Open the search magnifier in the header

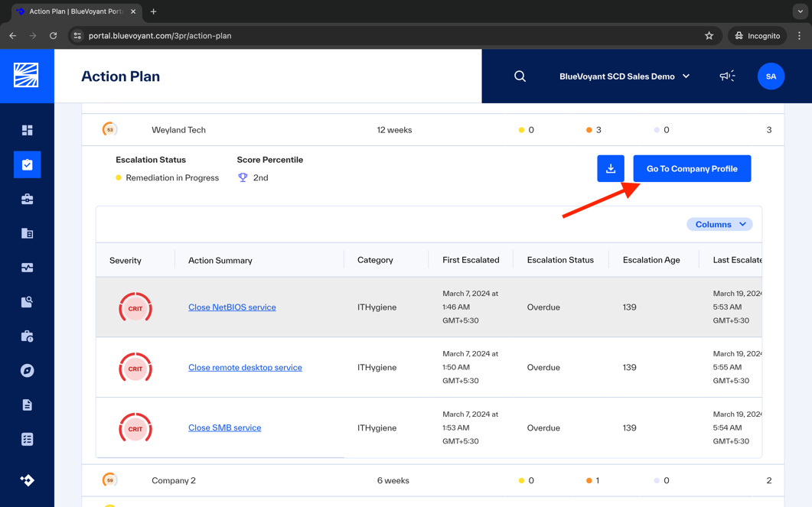[520, 76]
